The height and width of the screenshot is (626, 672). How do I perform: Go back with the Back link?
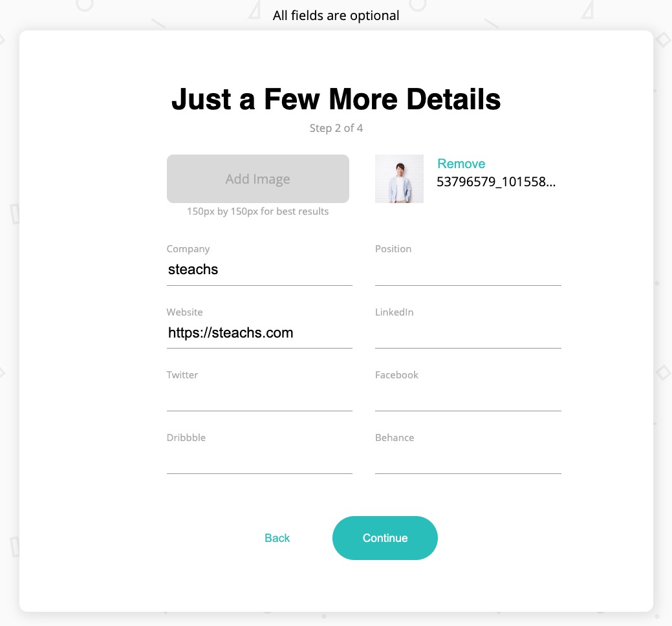click(277, 538)
